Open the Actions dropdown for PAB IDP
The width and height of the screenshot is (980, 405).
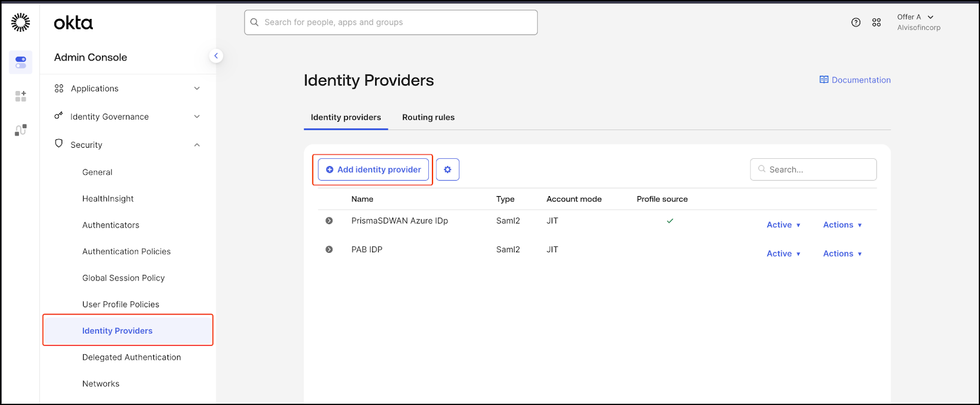842,254
